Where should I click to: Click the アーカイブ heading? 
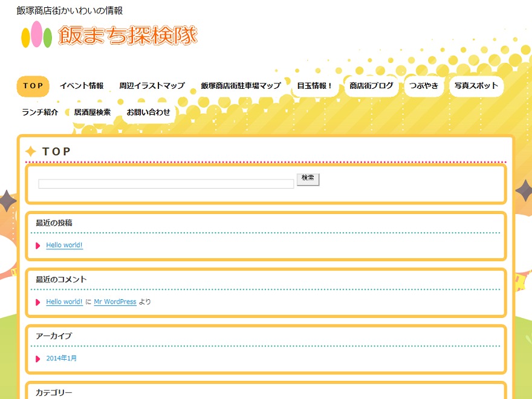point(54,336)
